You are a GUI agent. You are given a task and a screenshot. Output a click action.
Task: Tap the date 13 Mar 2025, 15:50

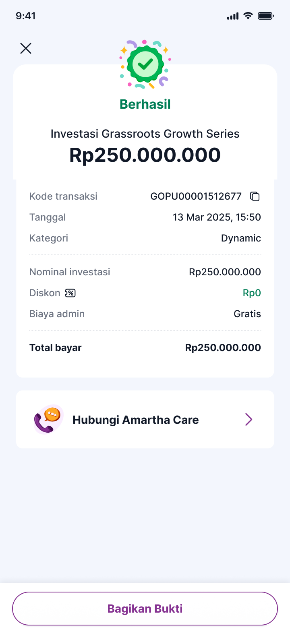[x=217, y=217]
